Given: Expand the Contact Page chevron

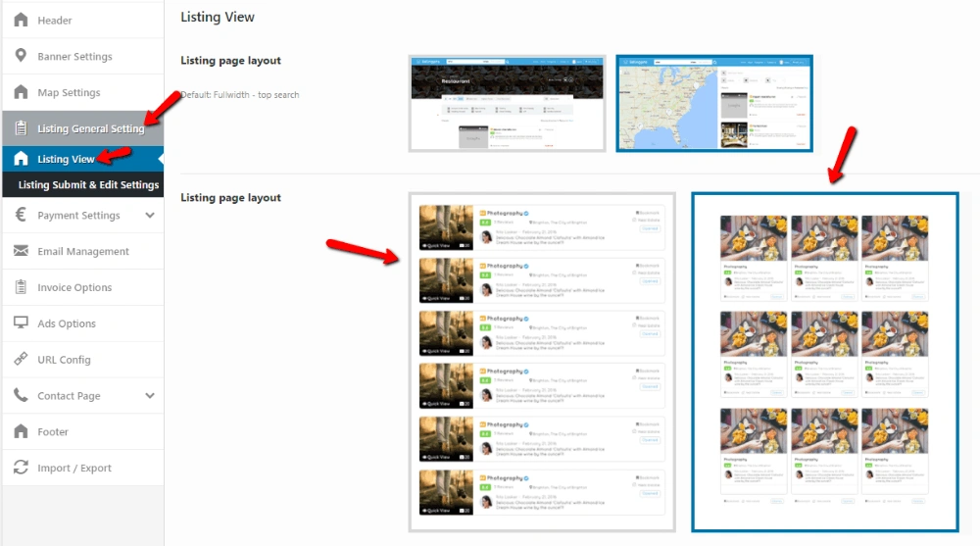Looking at the screenshot, I should click(x=150, y=396).
